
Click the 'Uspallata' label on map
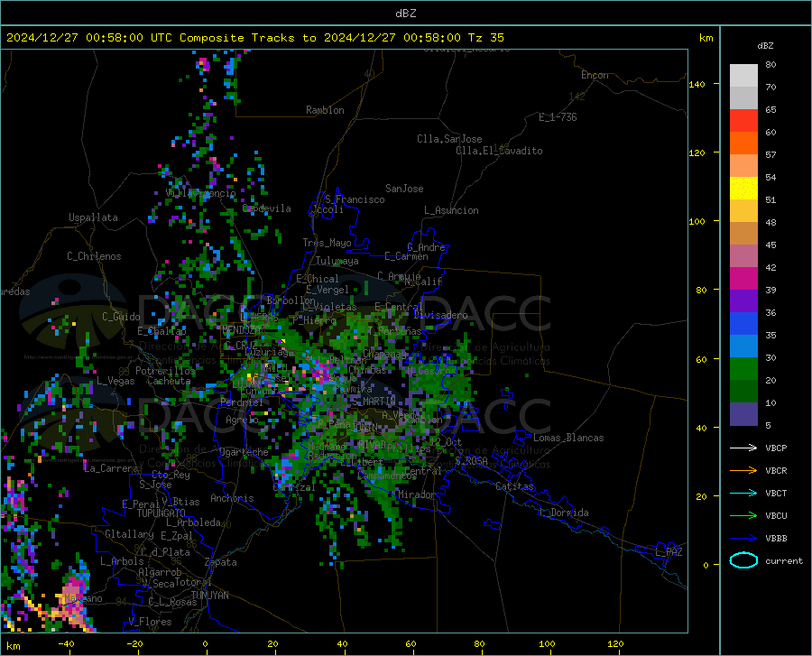click(93, 217)
